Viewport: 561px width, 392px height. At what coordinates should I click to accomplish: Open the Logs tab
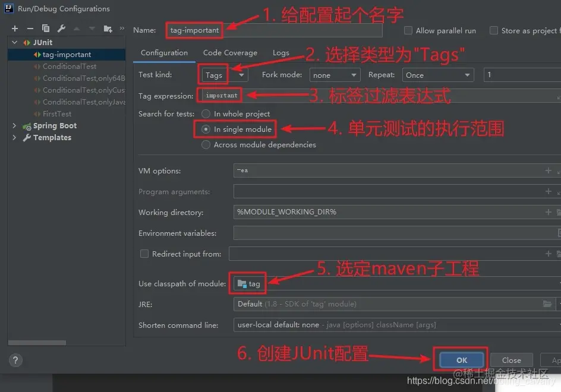[280, 52]
